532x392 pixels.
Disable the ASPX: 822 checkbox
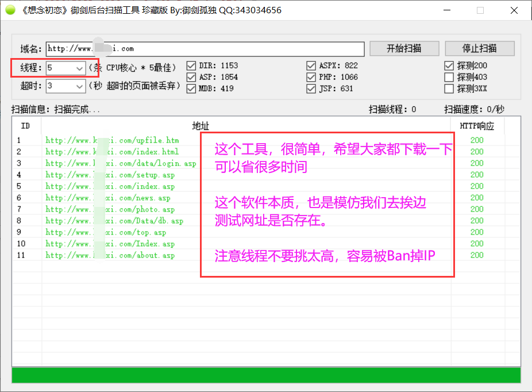[311, 66]
